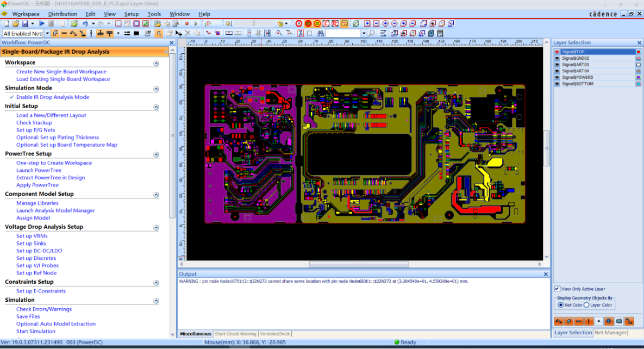Click Start Simulation link
The image size is (644, 349).
point(36,331)
